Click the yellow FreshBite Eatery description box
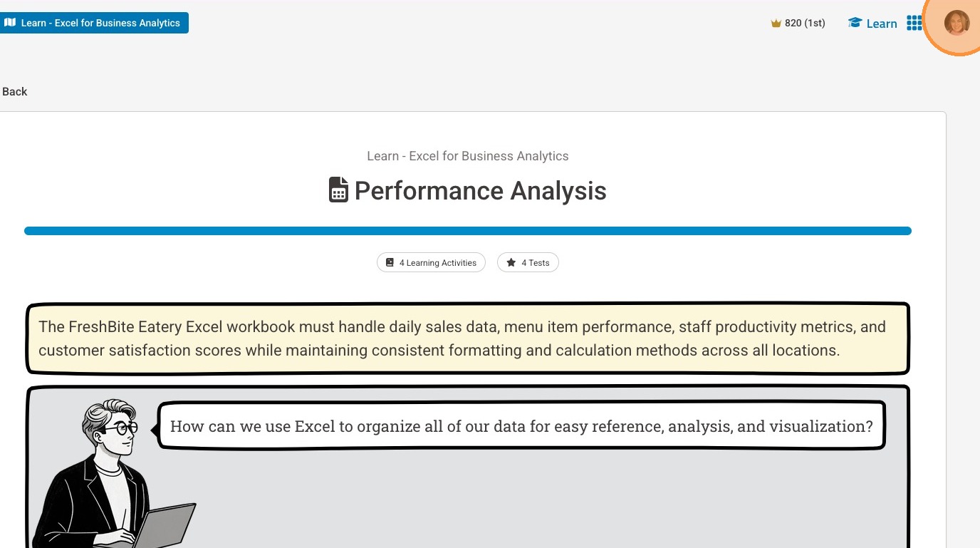 click(x=468, y=338)
